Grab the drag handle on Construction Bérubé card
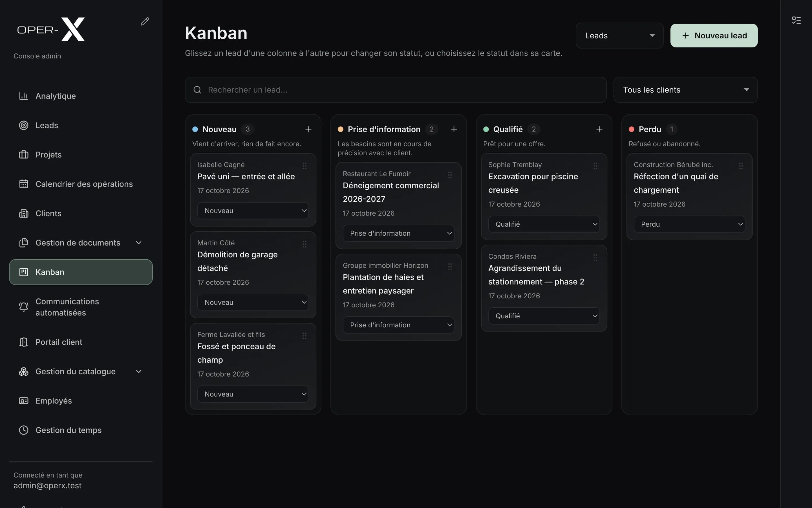812x508 pixels. tap(741, 166)
